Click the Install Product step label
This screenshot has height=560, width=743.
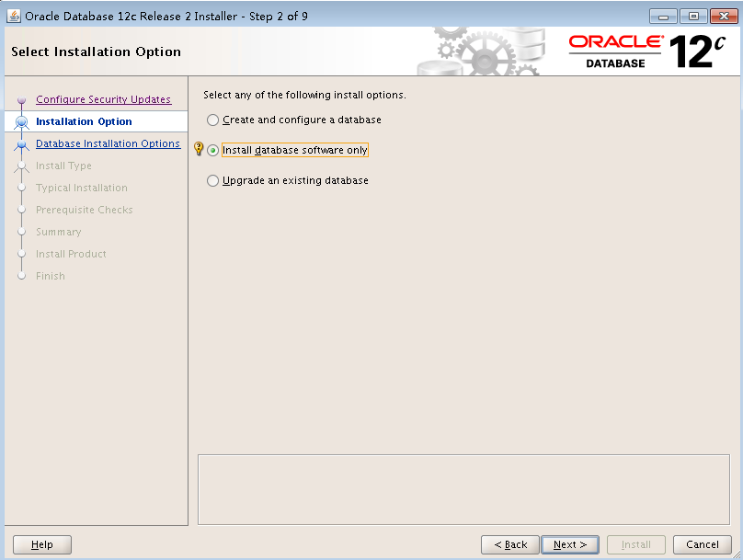pos(71,254)
